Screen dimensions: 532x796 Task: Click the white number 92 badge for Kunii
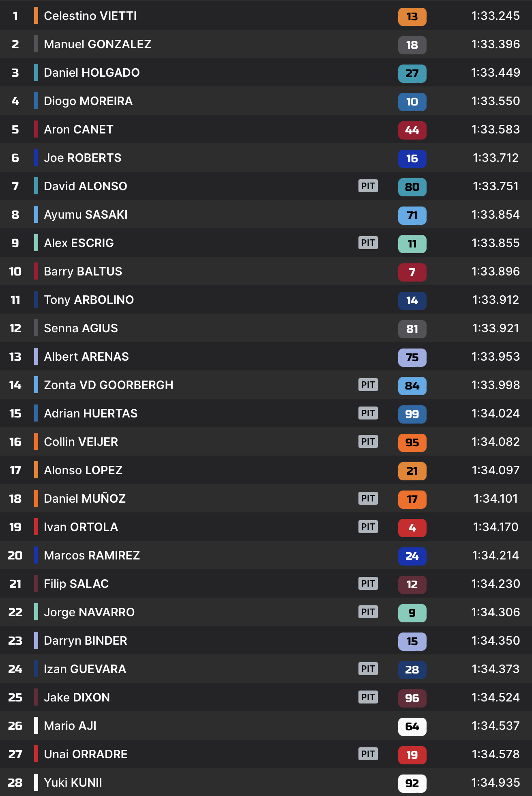pos(412,783)
